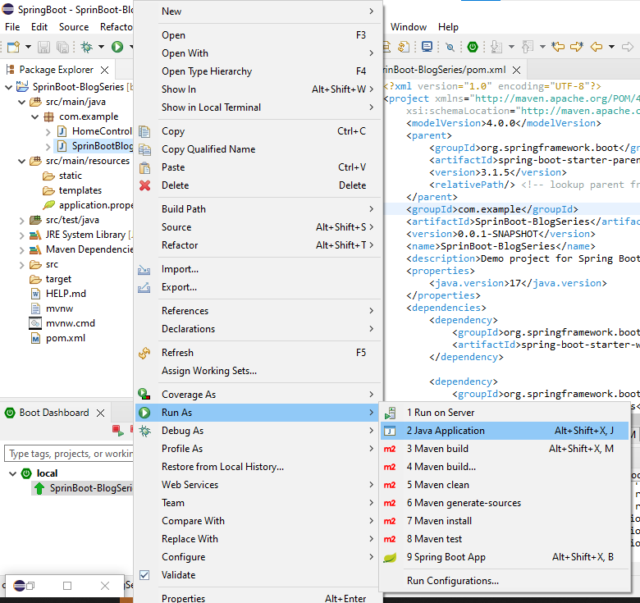Click the Debug bug toolbar icon
Screen dimensions: 640x603
click(x=87, y=47)
